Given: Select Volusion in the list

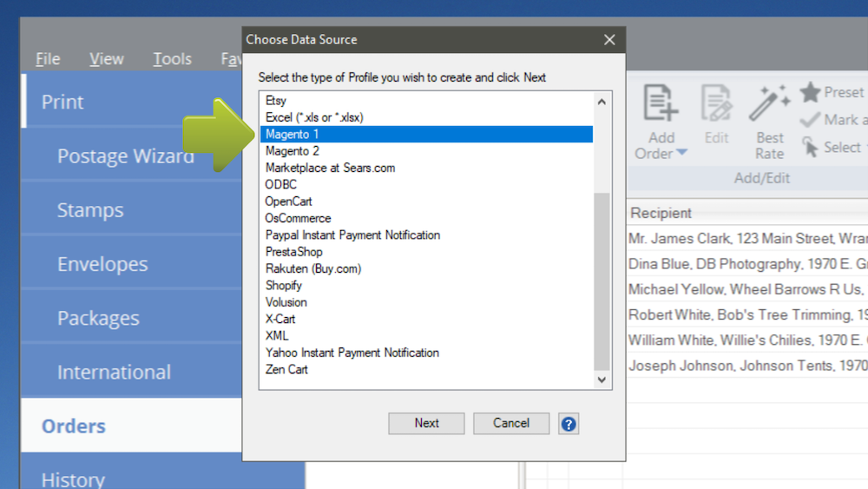Looking at the screenshot, I should (426, 301).
